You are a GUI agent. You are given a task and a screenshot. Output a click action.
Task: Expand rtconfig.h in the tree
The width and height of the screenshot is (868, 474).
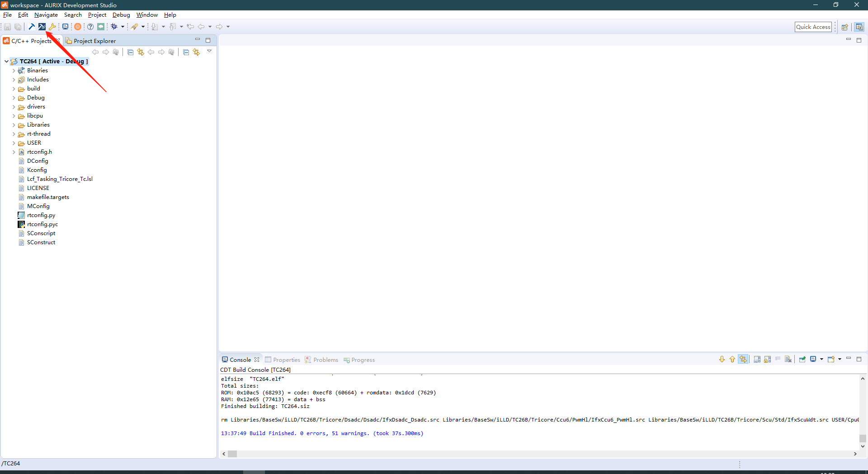(14, 152)
